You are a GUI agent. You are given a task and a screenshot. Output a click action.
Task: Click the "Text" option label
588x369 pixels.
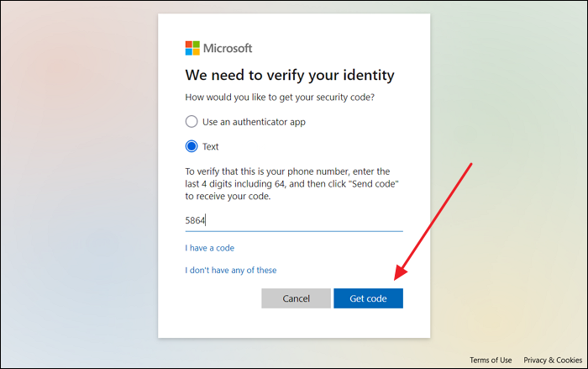pyautogui.click(x=211, y=146)
